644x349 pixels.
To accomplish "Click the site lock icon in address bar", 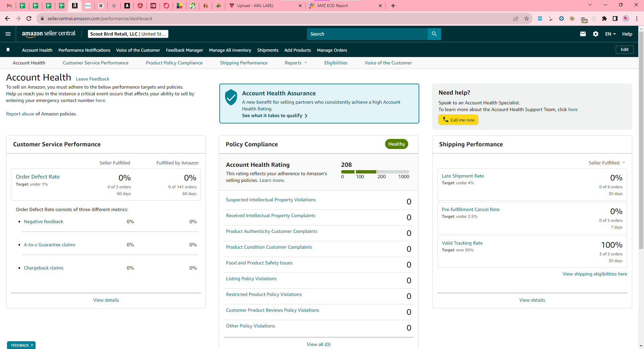I will [x=42, y=18].
